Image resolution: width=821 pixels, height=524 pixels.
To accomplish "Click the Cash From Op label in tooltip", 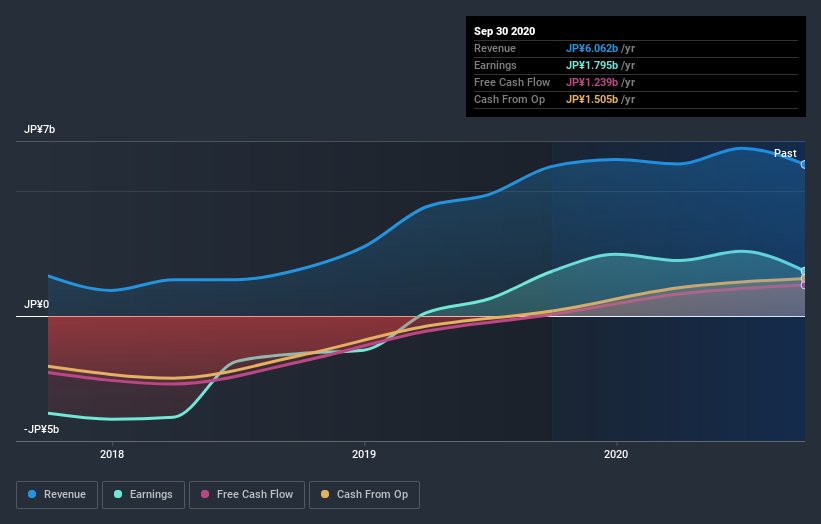I will click(x=509, y=99).
